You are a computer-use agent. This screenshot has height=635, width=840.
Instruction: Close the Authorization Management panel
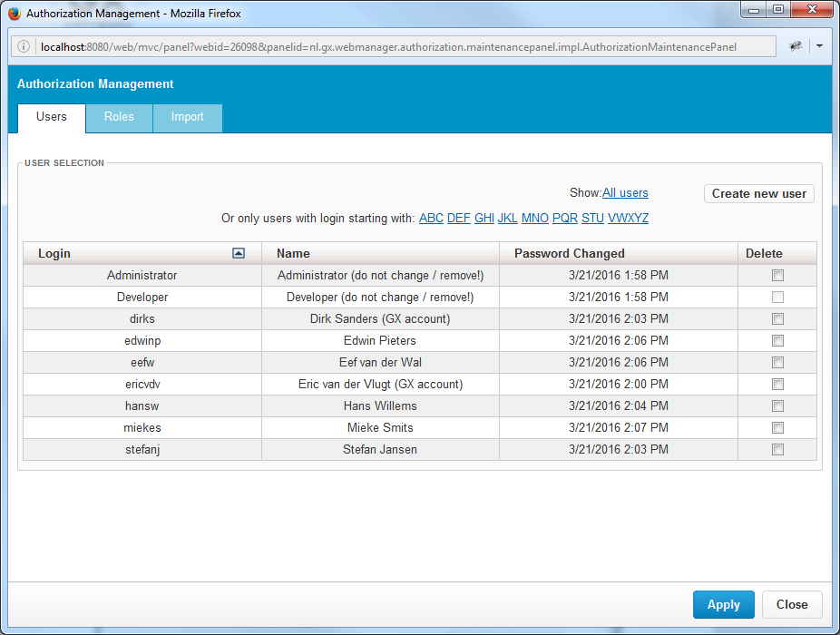coord(792,604)
